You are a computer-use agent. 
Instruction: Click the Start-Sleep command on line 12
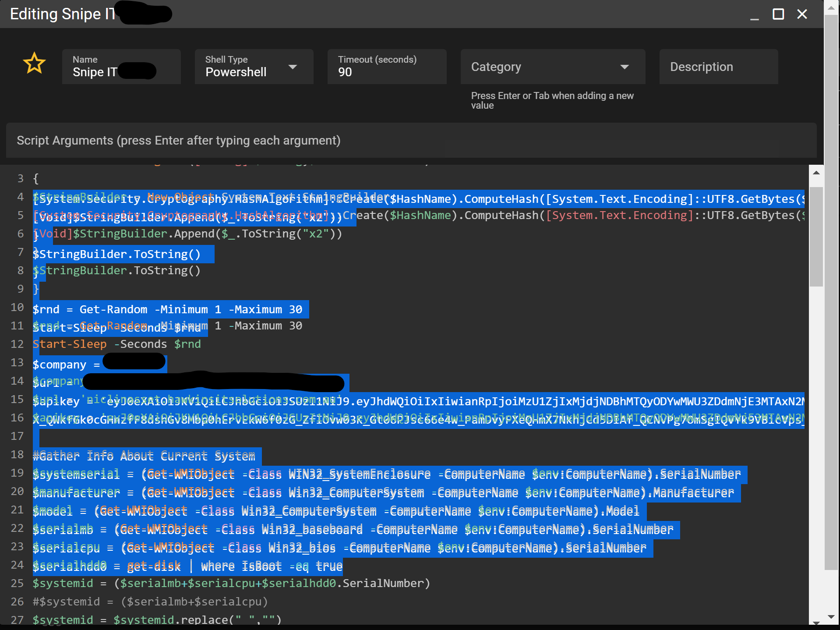point(70,344)
